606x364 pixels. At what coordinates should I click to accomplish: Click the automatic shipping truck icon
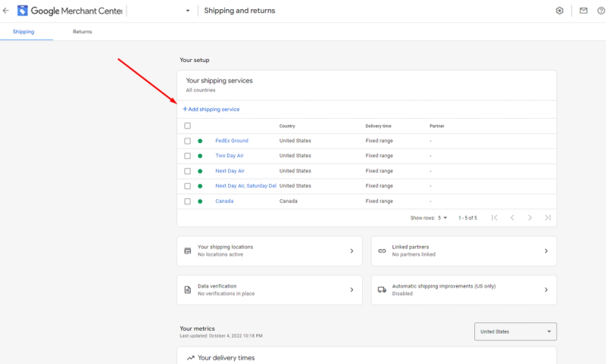coord(382,290)
